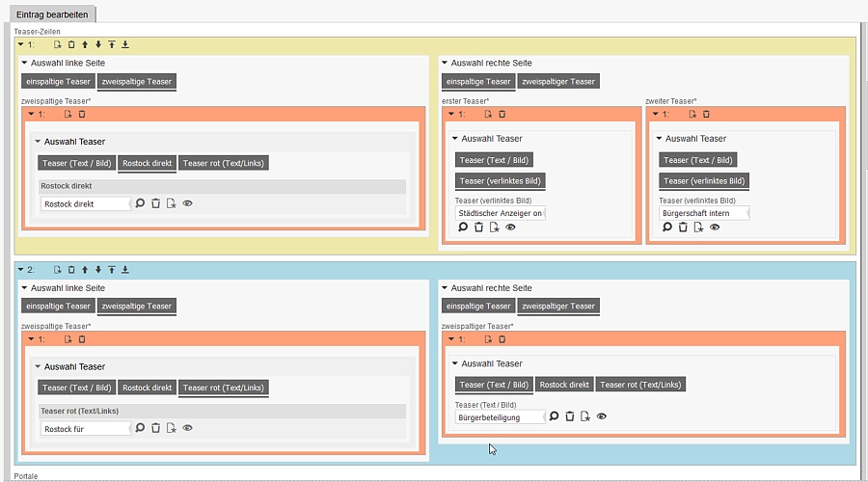Viewport: 868px width, 482px height.
Task: Collapse Auswahl rechte Seite in row 2
Action: tap(445, 288)
